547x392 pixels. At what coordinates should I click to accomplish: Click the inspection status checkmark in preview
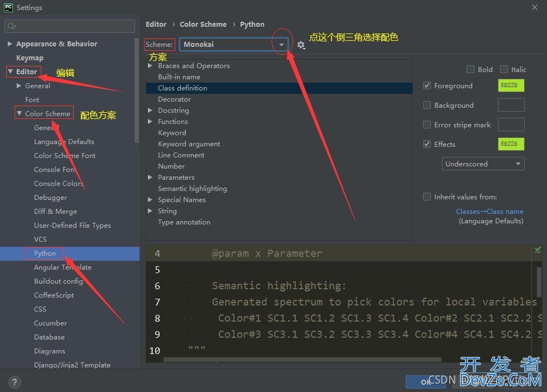(x=538, y=250)
